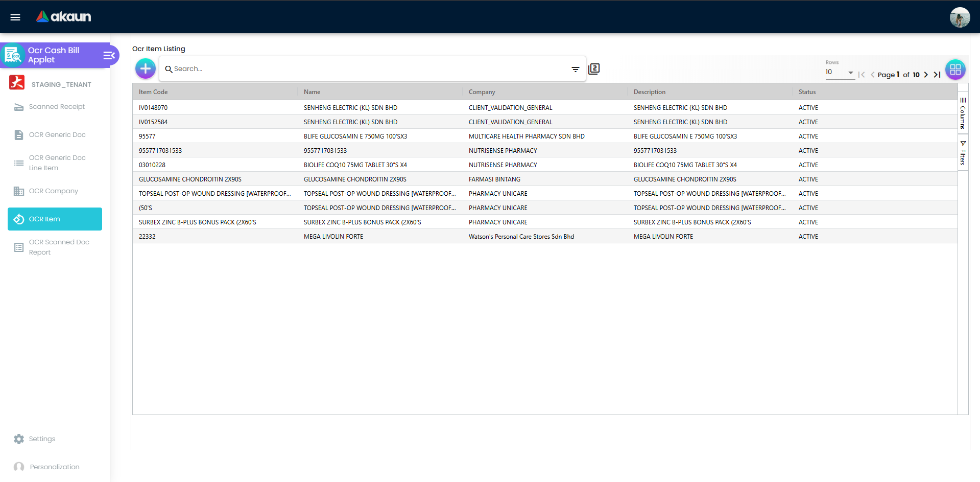
Task: Click FARMASI BINTANG company cell
Action: tap(545, 179)
